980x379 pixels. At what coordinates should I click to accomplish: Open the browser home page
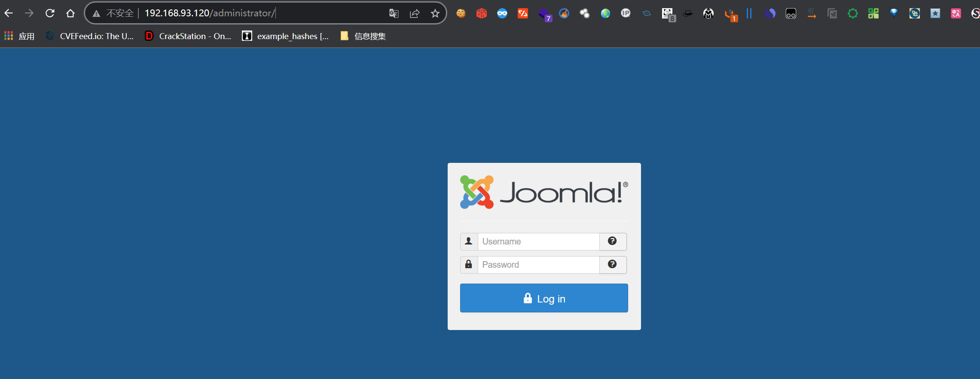70,13
